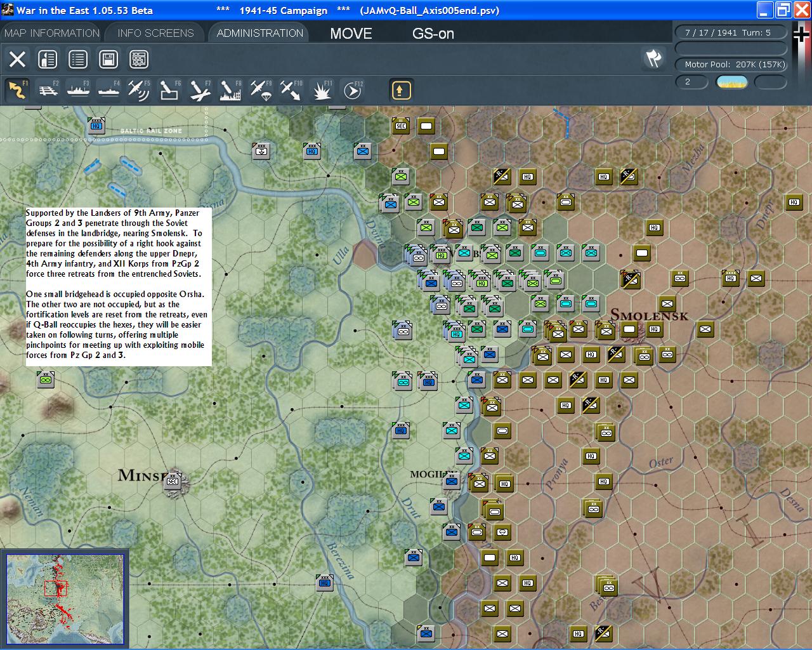Click the F12 end turn arrow icon
Screen dimensions: 812x650
352,90
